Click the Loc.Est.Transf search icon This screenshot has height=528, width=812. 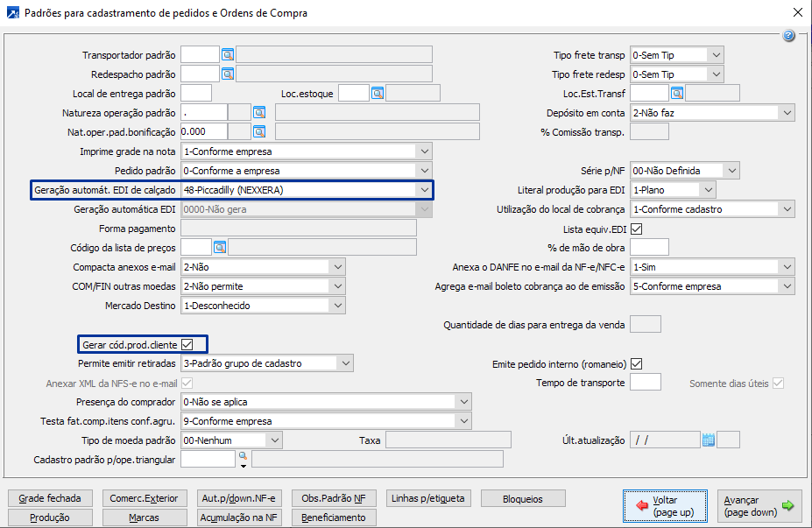click(x=677, y=93)
